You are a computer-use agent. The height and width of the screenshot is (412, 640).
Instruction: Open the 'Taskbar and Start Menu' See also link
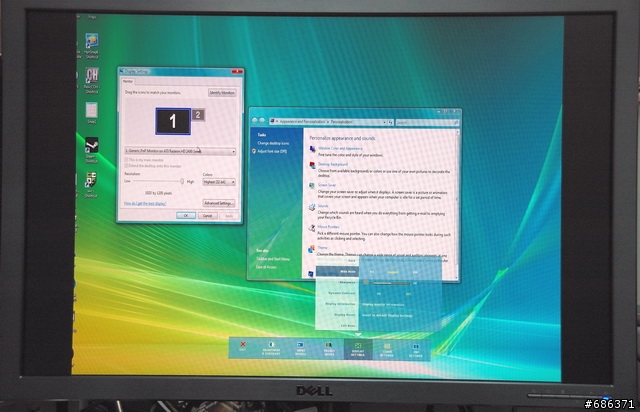click(273, 259)
